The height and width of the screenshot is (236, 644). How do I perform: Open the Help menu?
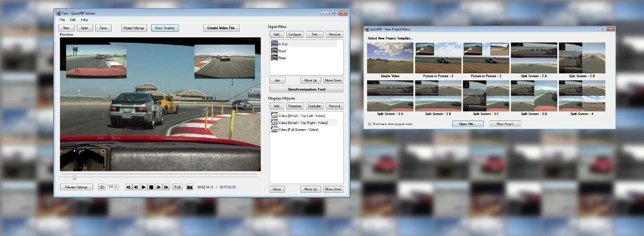tap(84, 20)
